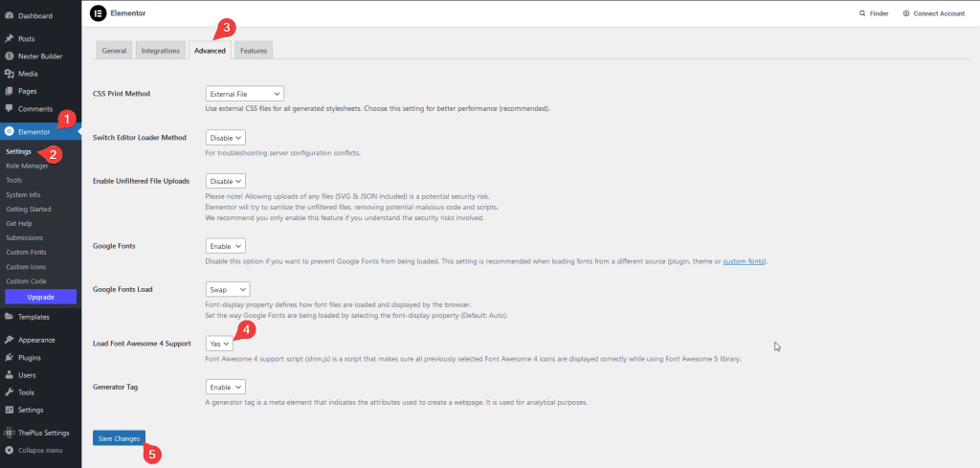Click the Dashboard icon in sidebar
The image size is (980, 468).
tap(9, 15)
